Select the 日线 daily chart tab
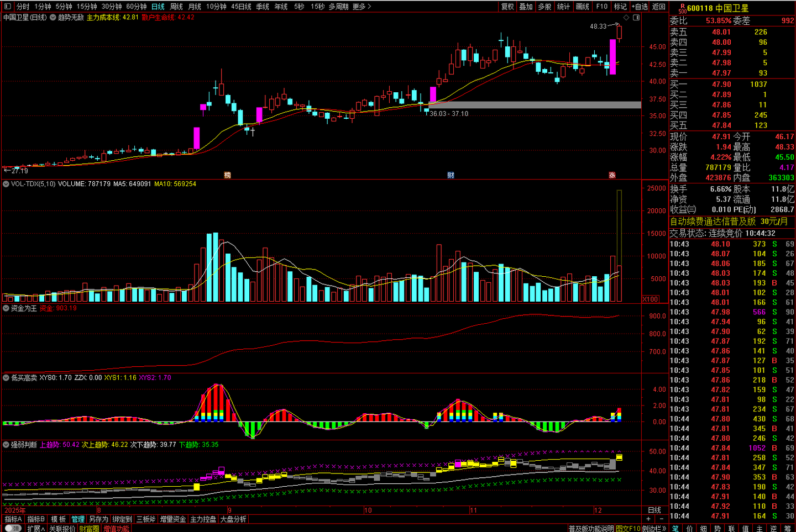Viewport: 796px width, 532px height. 158,7
